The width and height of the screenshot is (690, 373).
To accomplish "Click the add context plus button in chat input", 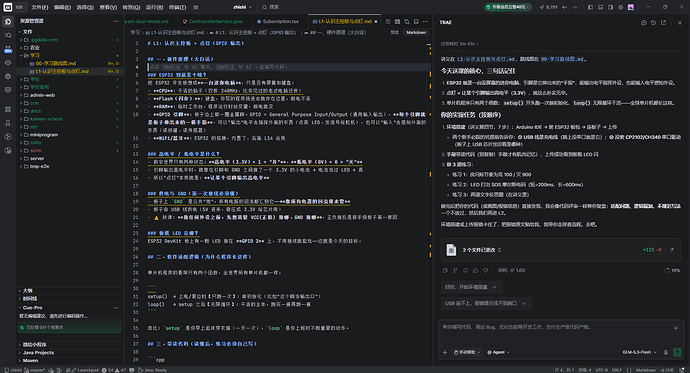I will tap(445, 352).
